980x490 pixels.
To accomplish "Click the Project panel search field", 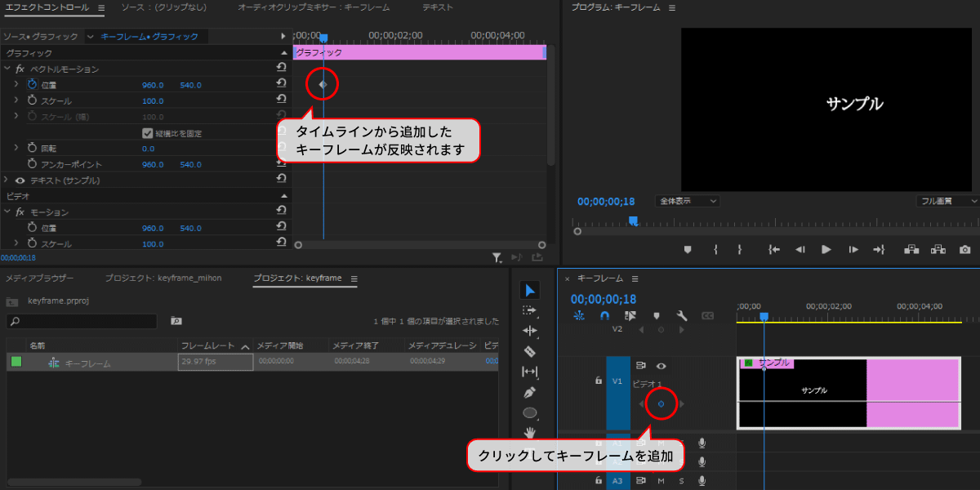I will 82,321.
